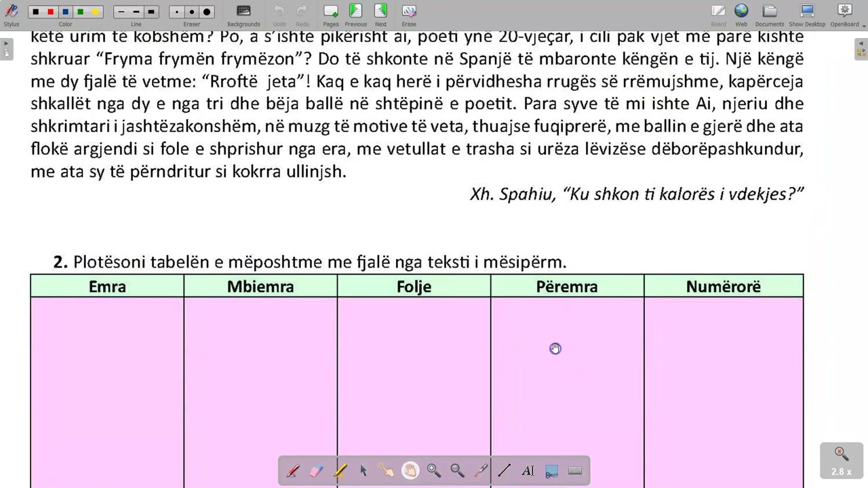Click Show Desktop

(x=807, y=15)
